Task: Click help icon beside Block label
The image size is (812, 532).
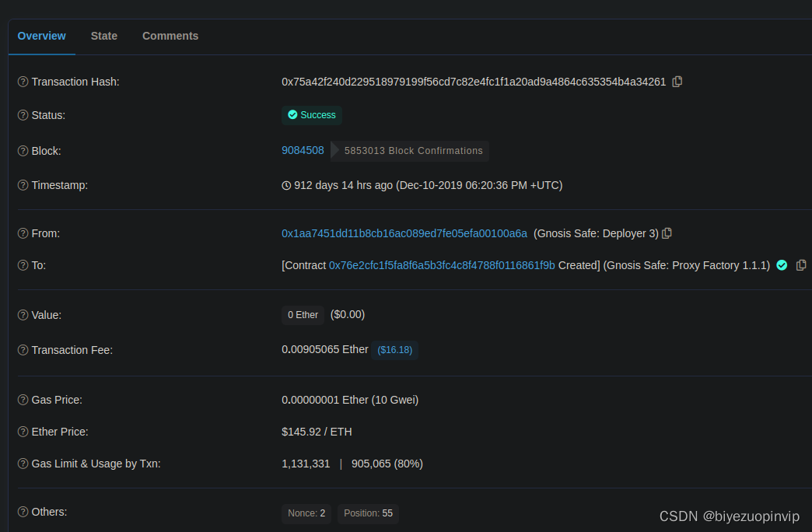Action: point(23,151)
